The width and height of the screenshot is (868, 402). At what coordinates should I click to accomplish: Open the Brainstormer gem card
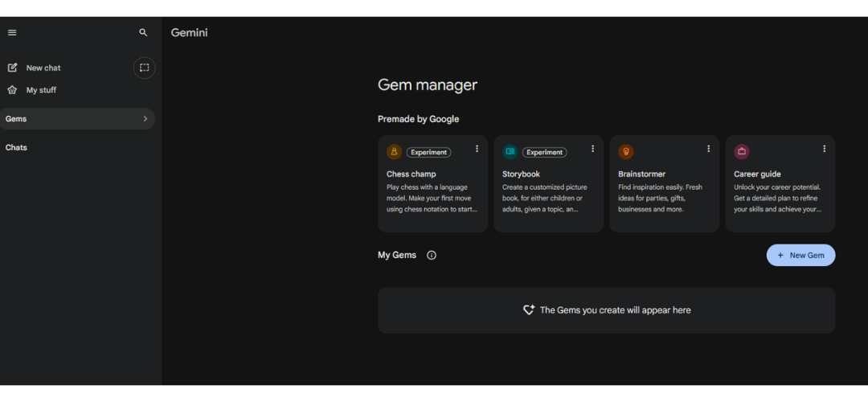(x=665, y=184)
